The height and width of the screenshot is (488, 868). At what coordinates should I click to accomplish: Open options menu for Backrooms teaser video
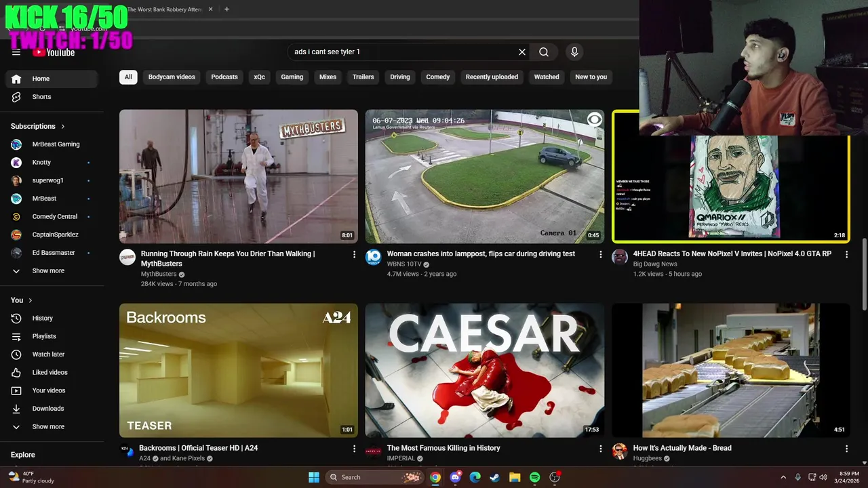pos(354,449)
